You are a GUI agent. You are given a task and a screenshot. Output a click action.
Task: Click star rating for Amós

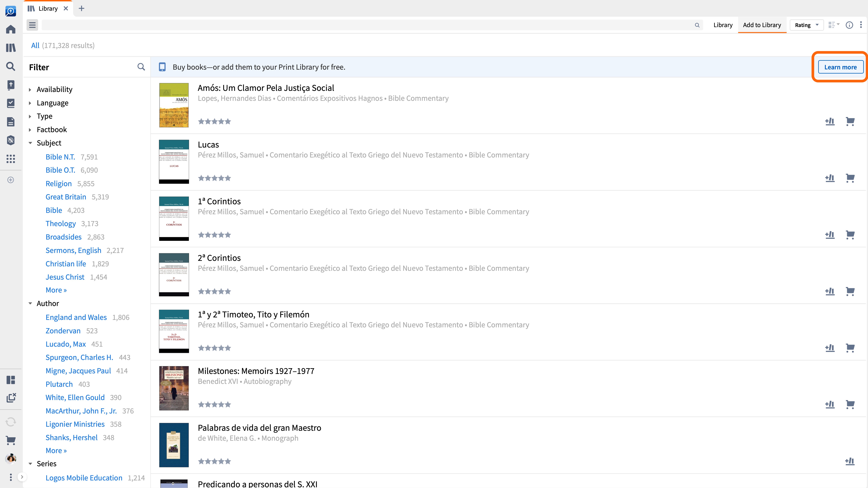tap(214, 122)
